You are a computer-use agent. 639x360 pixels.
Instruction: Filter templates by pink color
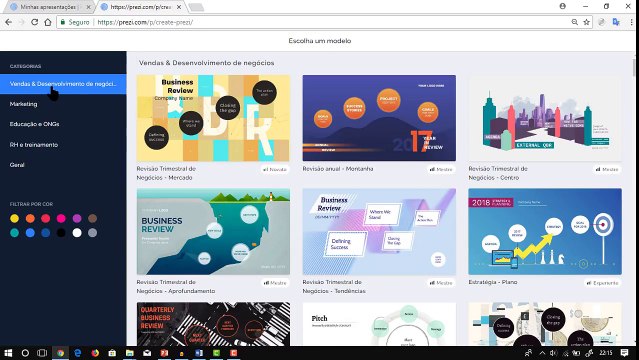[61, 219]
